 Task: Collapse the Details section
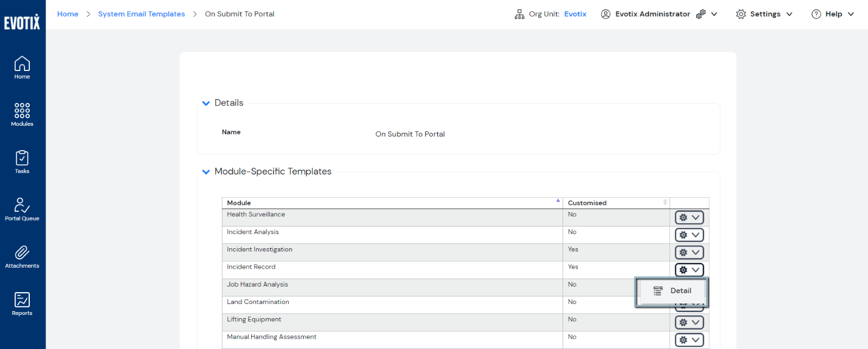click(x=206, y=103)
